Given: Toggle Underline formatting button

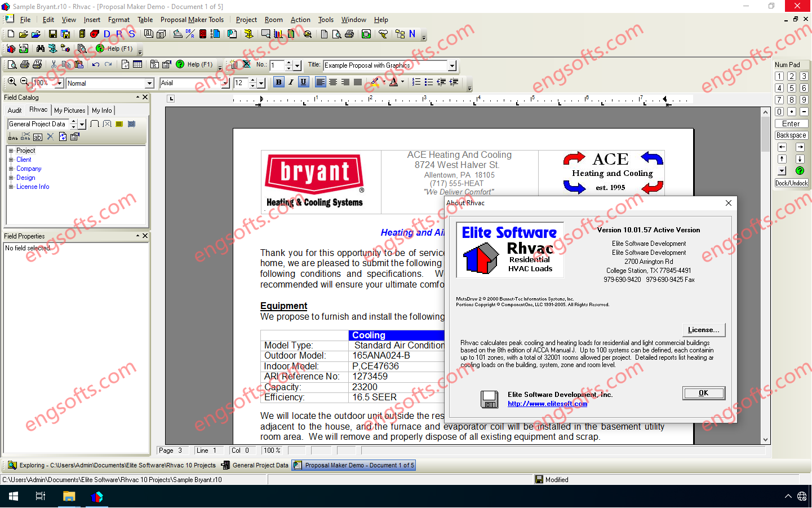Looking at the screenshot, I should coord(303,82).
